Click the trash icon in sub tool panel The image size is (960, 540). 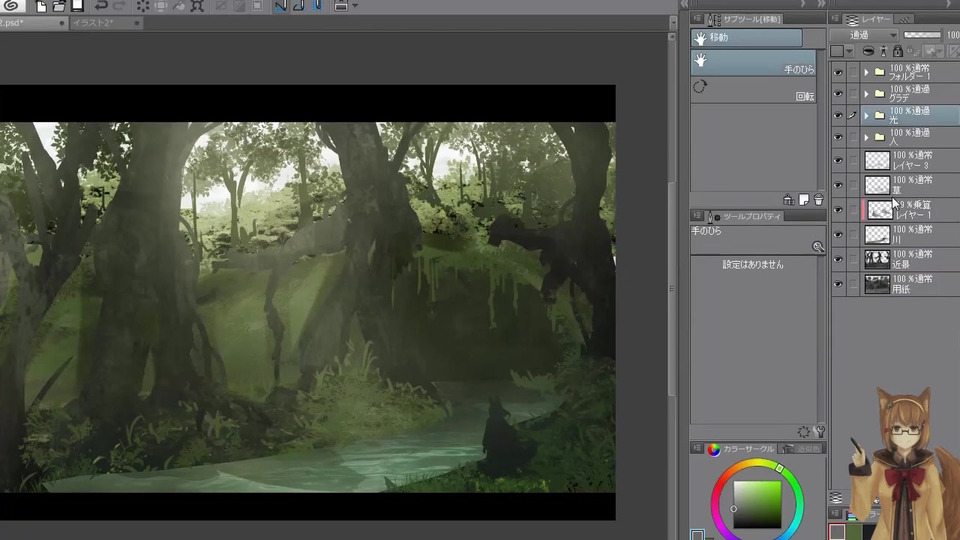click(818, 200)
